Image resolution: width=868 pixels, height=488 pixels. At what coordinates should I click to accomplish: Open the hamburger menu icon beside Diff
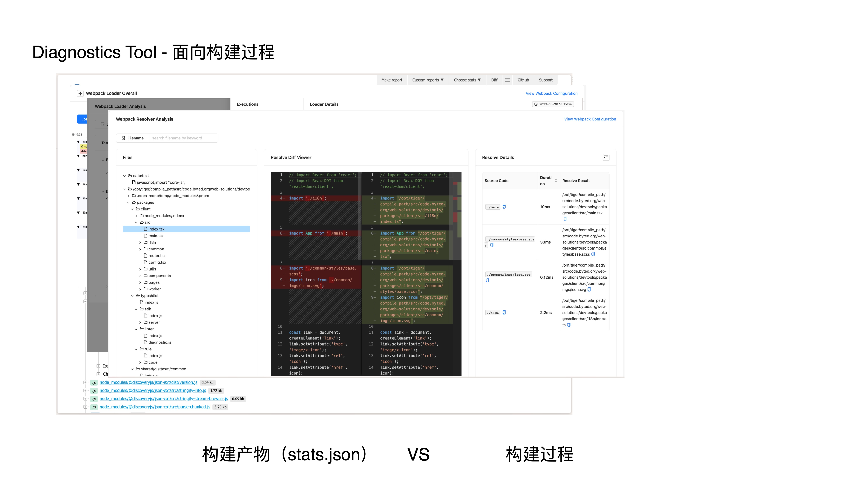pos(507,80)
